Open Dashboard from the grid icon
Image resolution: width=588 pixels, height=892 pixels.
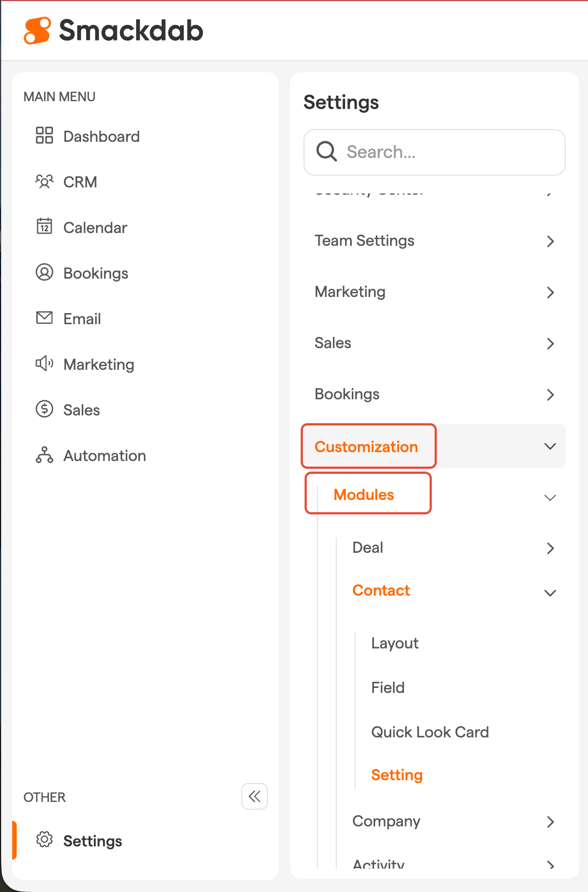click(x=44, y=136)
